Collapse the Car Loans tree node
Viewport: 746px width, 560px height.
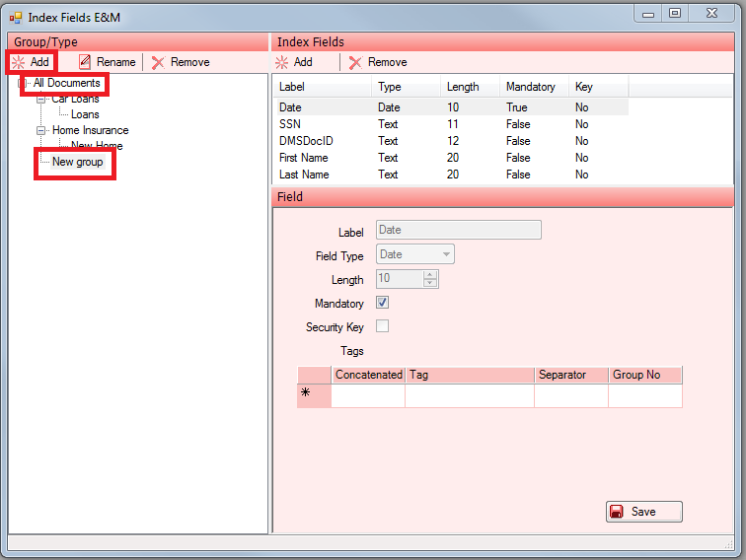(x=40, y=99)
